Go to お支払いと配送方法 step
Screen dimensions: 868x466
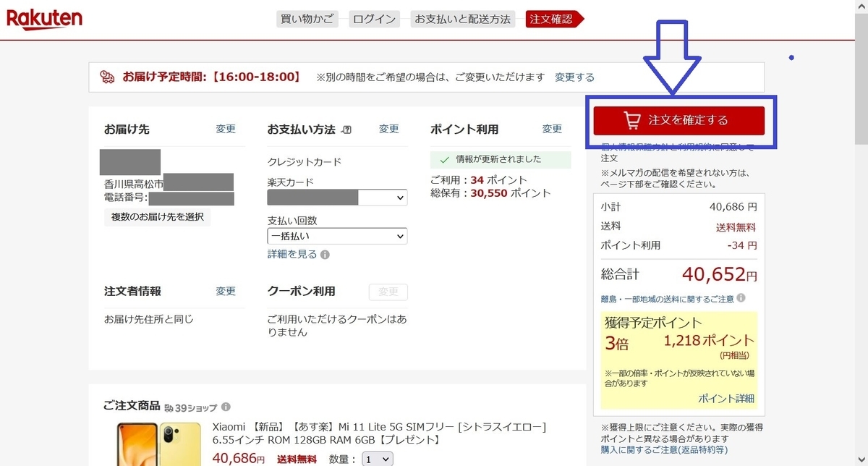click(x=462, y=19)
